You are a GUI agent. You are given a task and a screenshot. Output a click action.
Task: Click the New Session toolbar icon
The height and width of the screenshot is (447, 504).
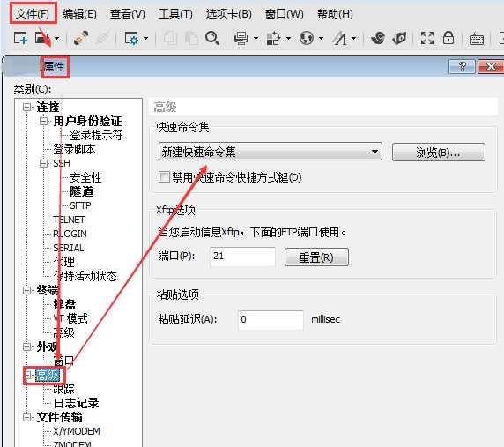pos(20,38)
